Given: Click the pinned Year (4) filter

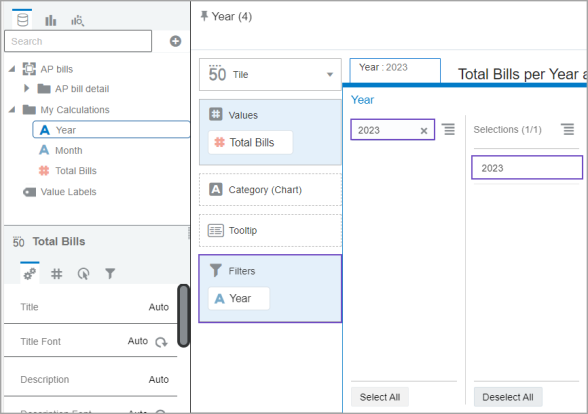Looking at the screenshot, I should [x=232, y=16].
